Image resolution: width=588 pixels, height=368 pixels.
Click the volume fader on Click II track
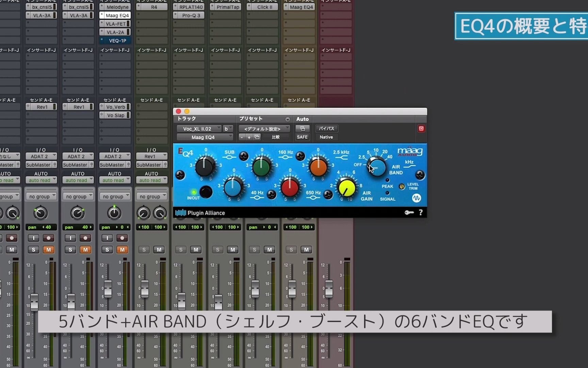coord(255,289)
